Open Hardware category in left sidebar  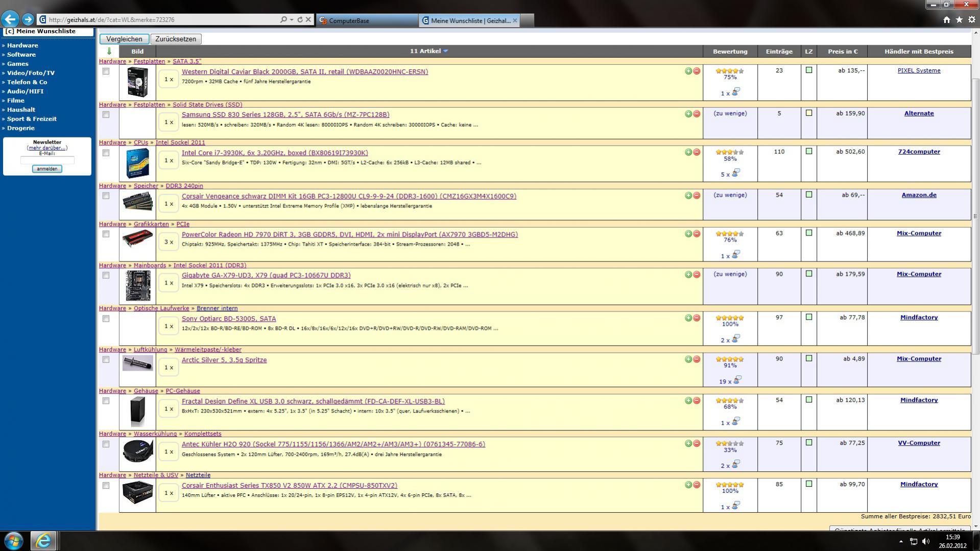tap(22, 45)
